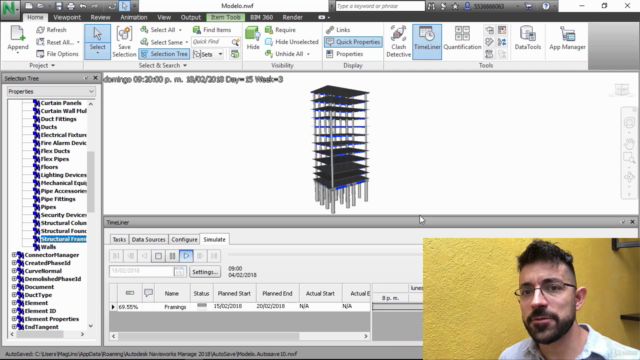Image resolution: width=640 pixels, height=360 pixels.
Task: Click the Framings task row
Action: pyautogui.click(x=240, y=307)
